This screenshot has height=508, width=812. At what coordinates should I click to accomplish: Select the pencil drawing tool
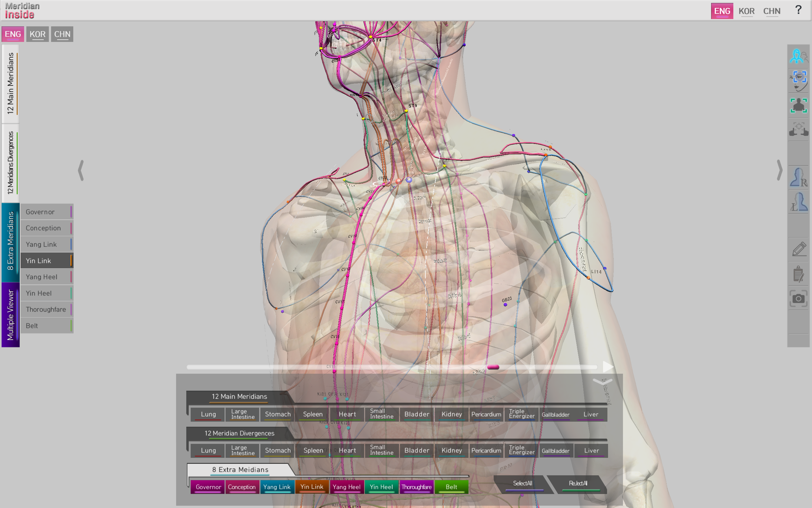click(799, 250)
